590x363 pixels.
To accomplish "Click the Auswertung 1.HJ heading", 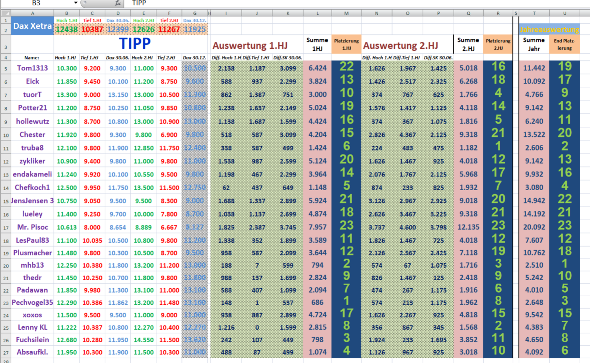I will (x=250, y=46).
